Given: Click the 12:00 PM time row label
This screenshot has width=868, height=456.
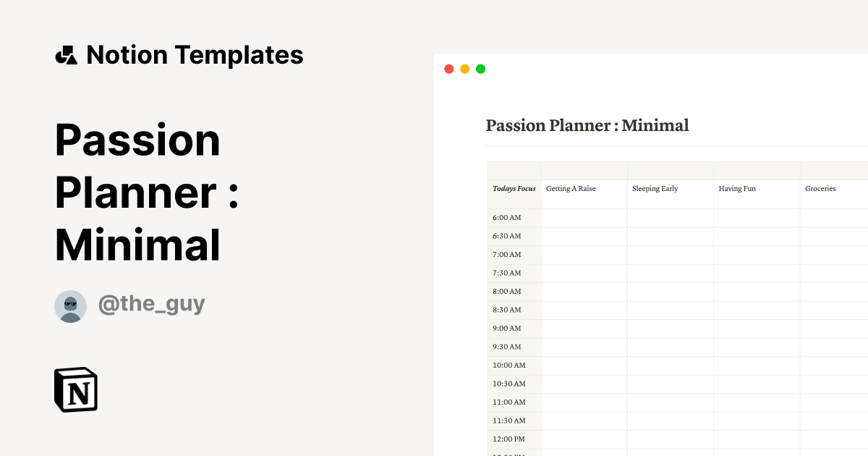Looking at the screenshot, I should (508, 439).
